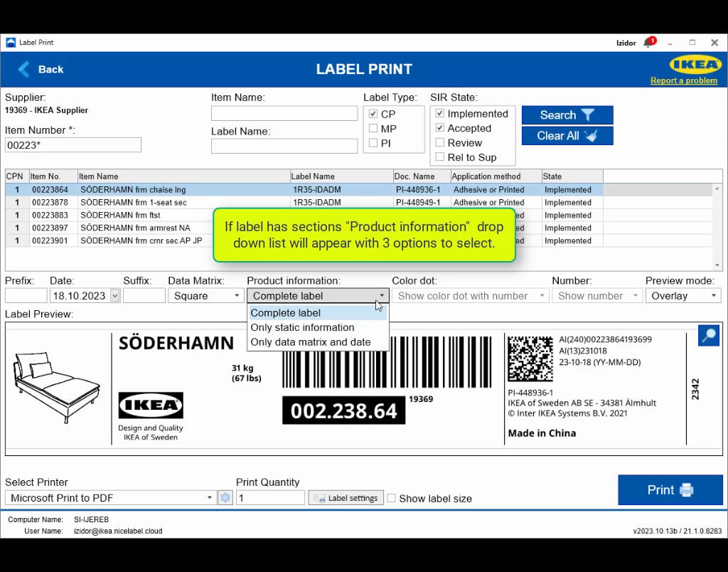This screenshot has height=572, width=728.
Task: Click article number 002.238.64 in preview
Action: click(343, 411)
